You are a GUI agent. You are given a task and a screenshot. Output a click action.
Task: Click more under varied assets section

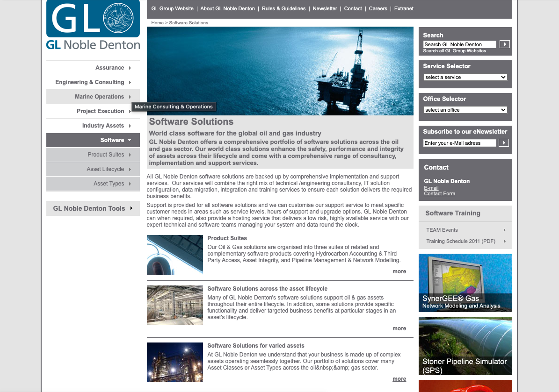point(399,379)
